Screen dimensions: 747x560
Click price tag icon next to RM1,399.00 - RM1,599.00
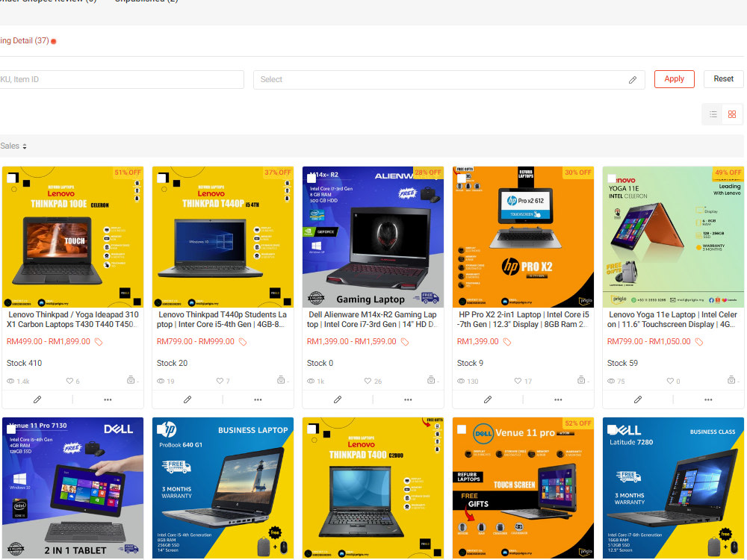pyautogui.click(x=404, y=342)
